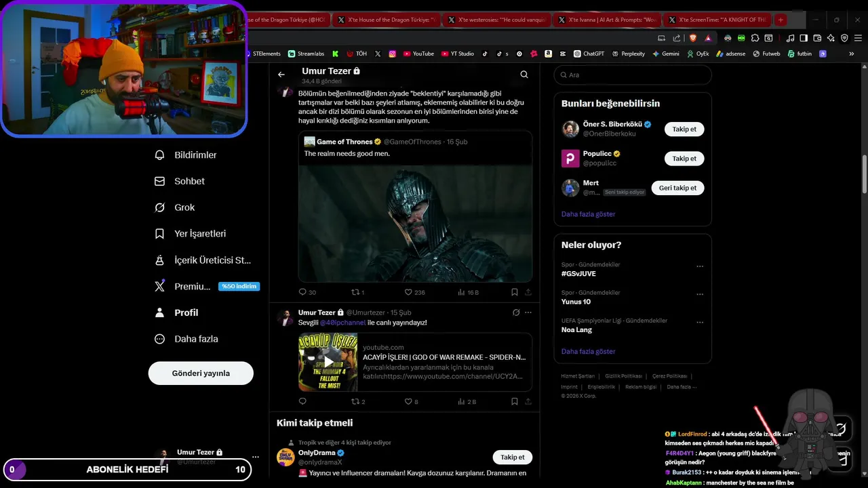Bookmark the 15 Şub YouTube post
Image resolution: width=868 pixels, height=488 pixels.
point(515,401)
